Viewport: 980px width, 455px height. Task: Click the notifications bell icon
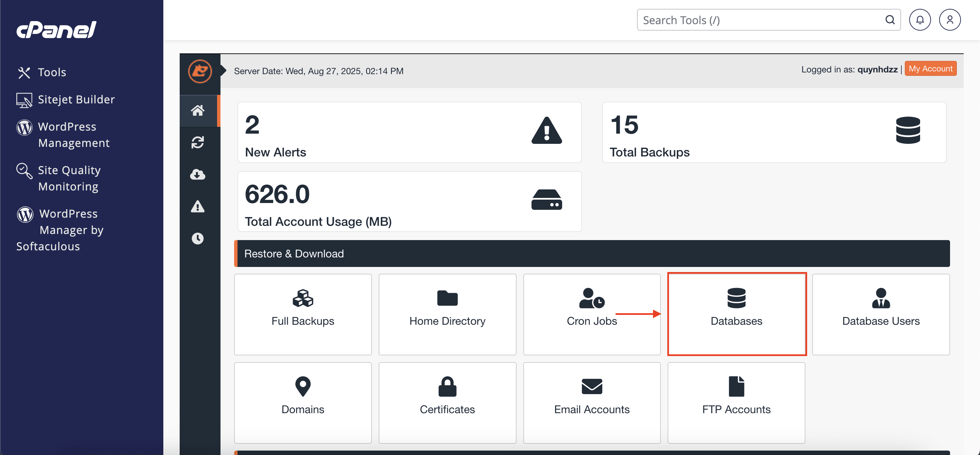point(919,20)
